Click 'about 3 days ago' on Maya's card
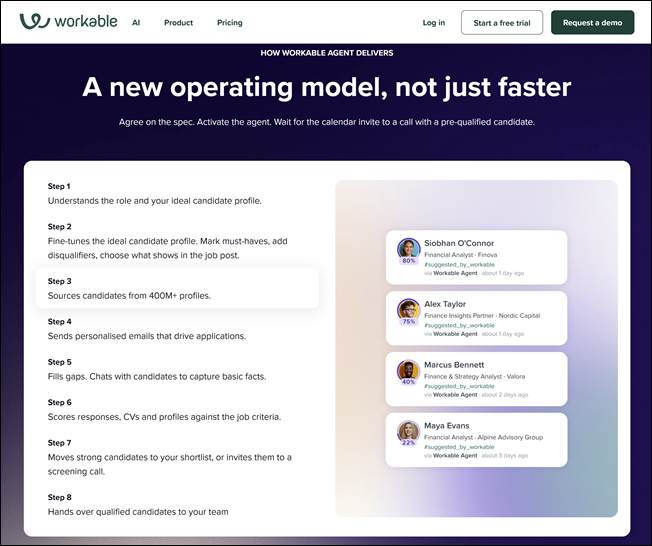The height and width of the screenshot is (546, 652). click(x=505, y=455)
